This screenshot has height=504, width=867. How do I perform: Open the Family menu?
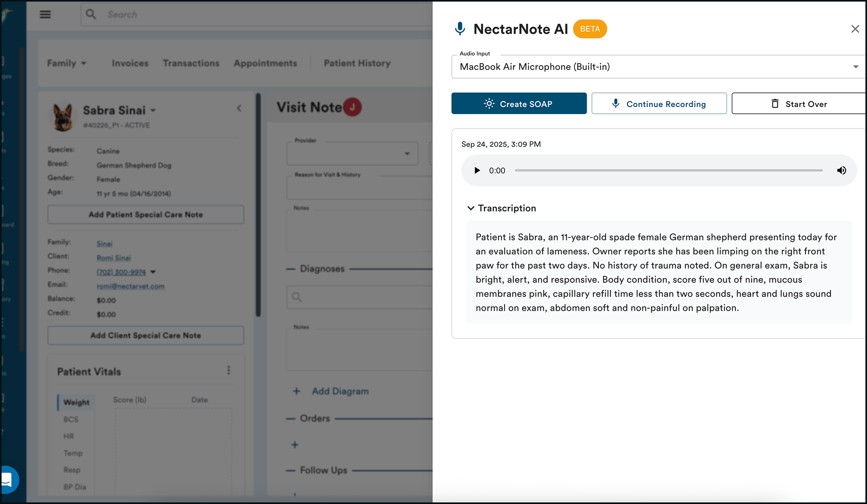pyautogui.click(x=66, y=63)
